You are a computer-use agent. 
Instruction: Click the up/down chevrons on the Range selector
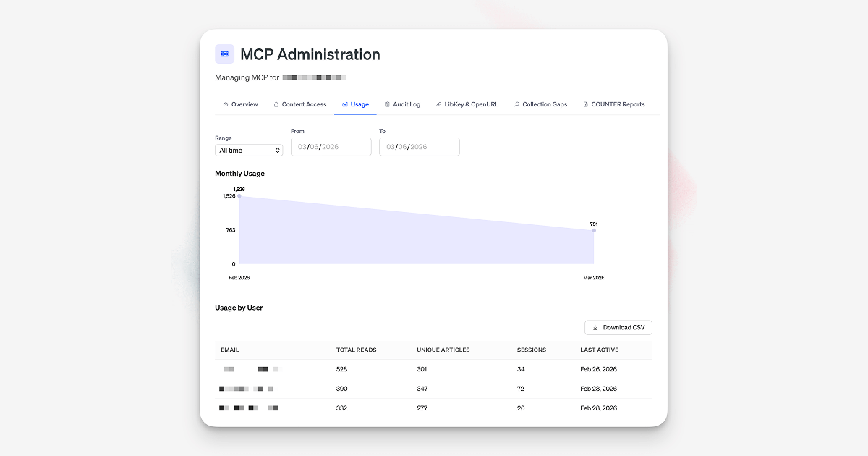(x=276, y=151)
